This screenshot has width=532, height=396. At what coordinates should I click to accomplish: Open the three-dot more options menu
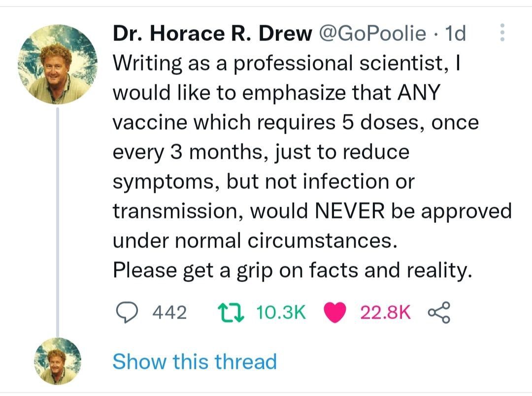(x=502, y=33)
